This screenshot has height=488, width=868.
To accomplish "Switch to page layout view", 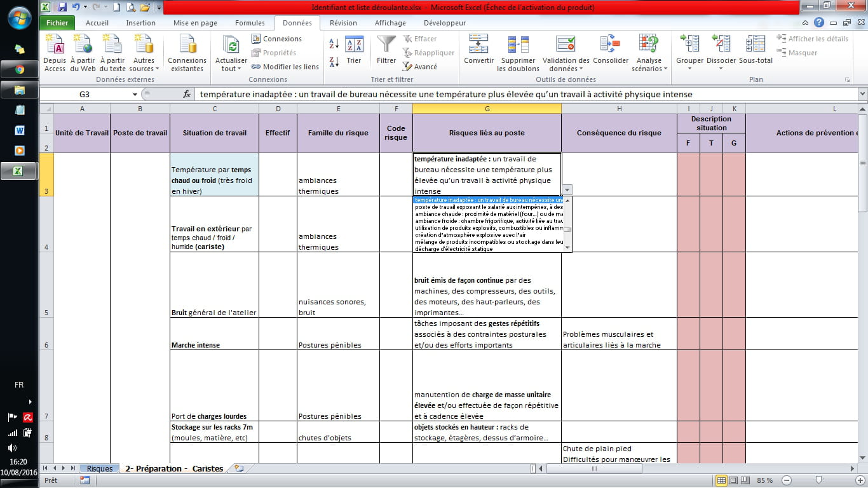I will (733, 480).
